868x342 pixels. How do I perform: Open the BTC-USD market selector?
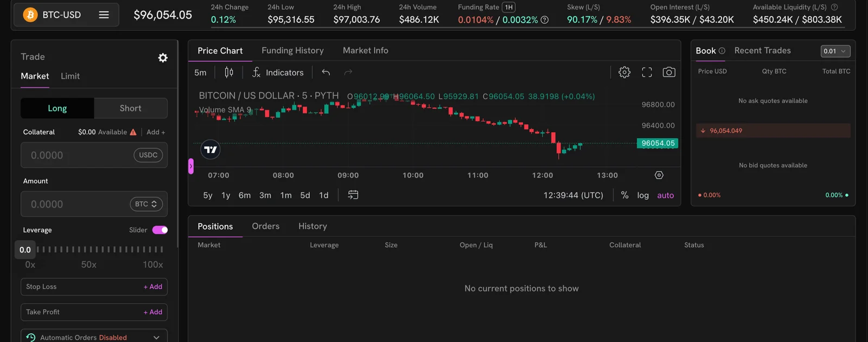(66, 15)
